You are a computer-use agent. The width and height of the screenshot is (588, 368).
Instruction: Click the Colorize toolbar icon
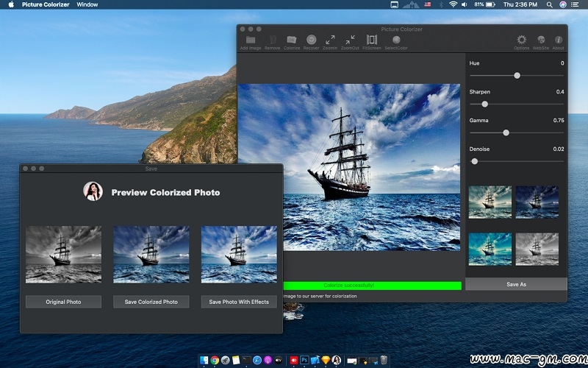point(291,40)
